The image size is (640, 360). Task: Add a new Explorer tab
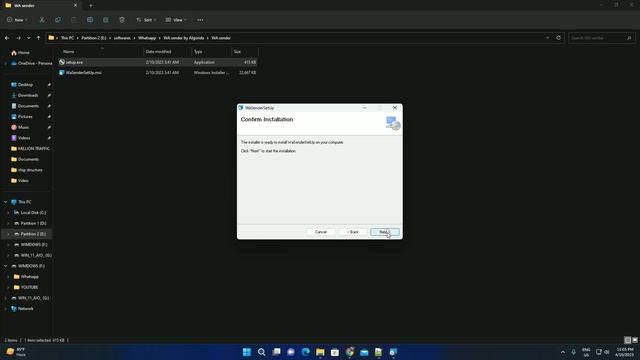(91, 6)
